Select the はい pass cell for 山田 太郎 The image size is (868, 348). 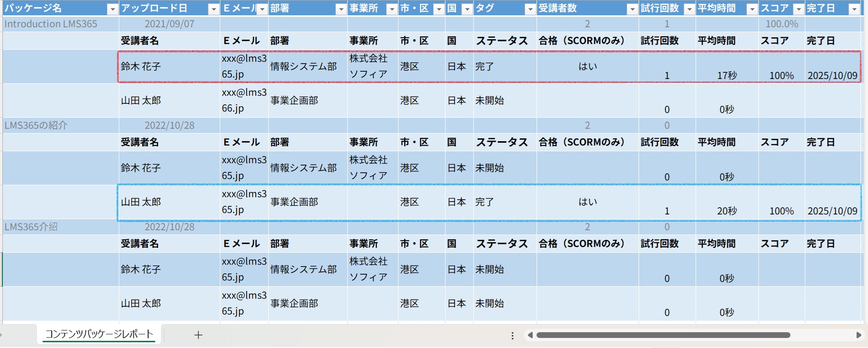tap(588, 202)
